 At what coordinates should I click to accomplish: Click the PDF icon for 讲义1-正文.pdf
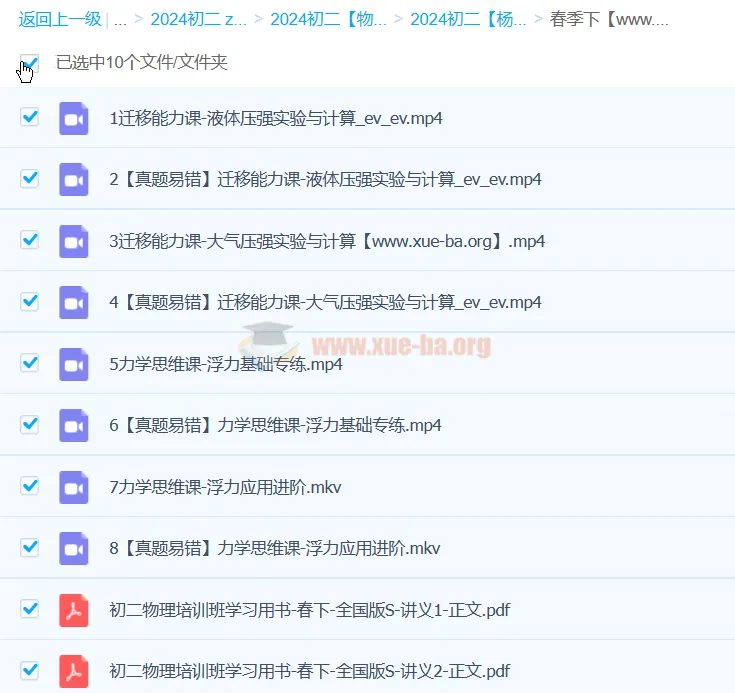(73, 609)
